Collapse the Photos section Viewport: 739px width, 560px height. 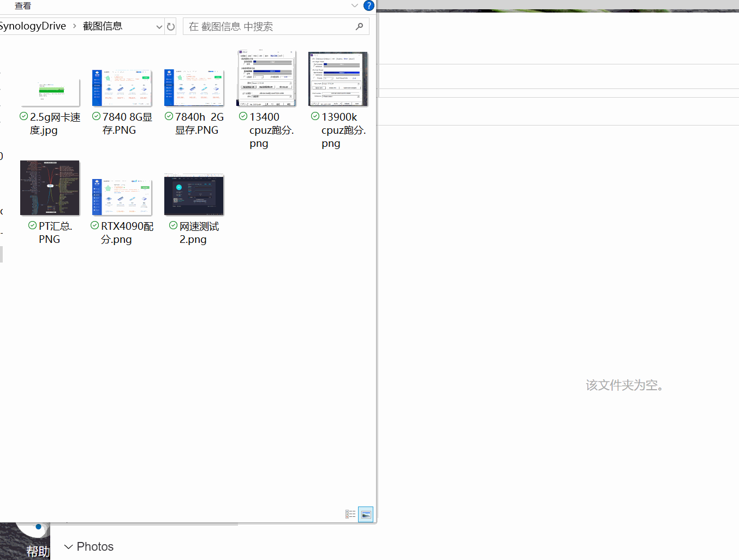pos(68,546)
